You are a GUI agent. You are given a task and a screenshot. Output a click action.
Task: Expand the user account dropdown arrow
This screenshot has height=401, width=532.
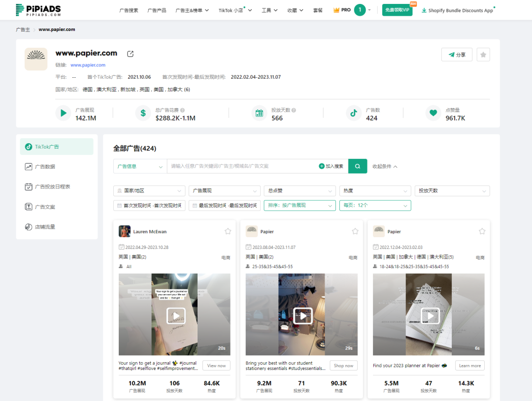[369, 10]
